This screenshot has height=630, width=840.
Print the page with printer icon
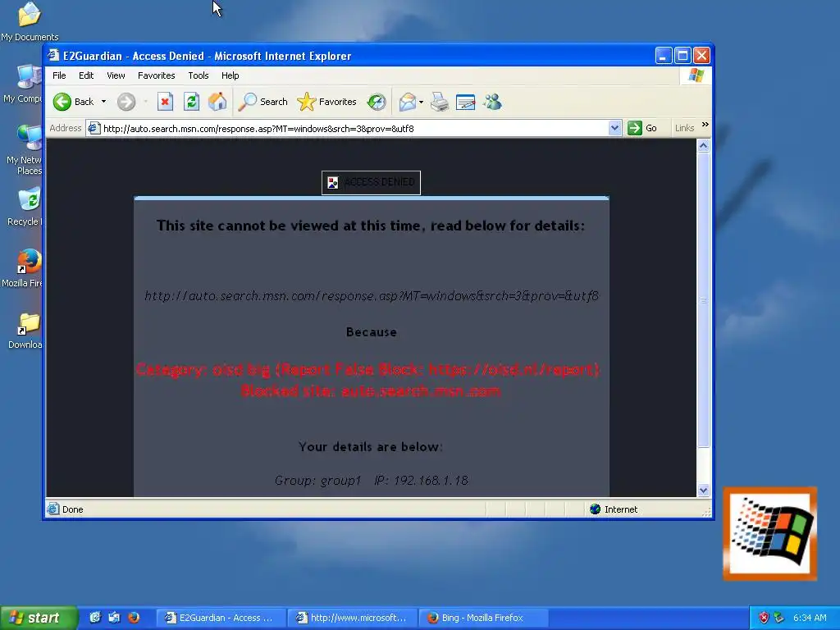[x=440, y=102]
